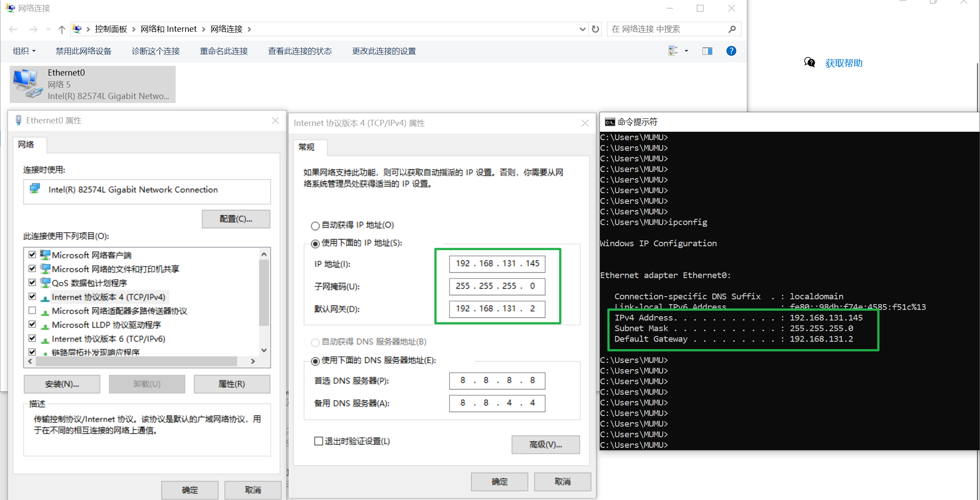Click the preferred DNS server field
980x500 pixels.
[497, 381]
